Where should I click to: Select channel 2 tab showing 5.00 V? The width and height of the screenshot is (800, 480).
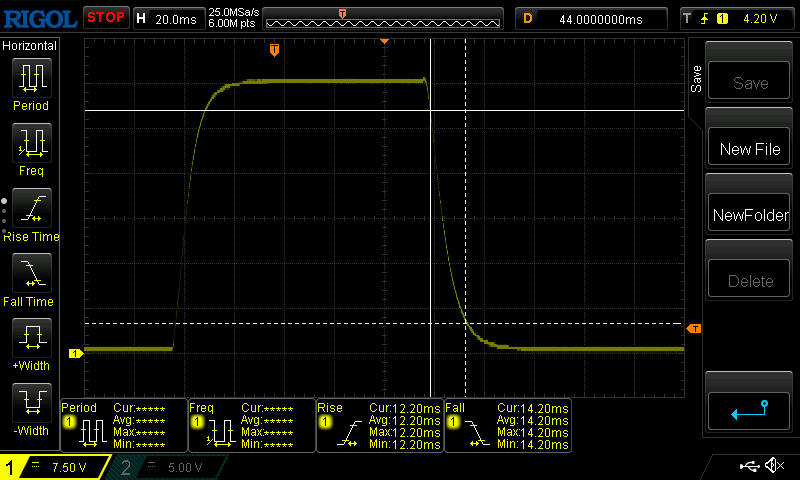[168, 467]
